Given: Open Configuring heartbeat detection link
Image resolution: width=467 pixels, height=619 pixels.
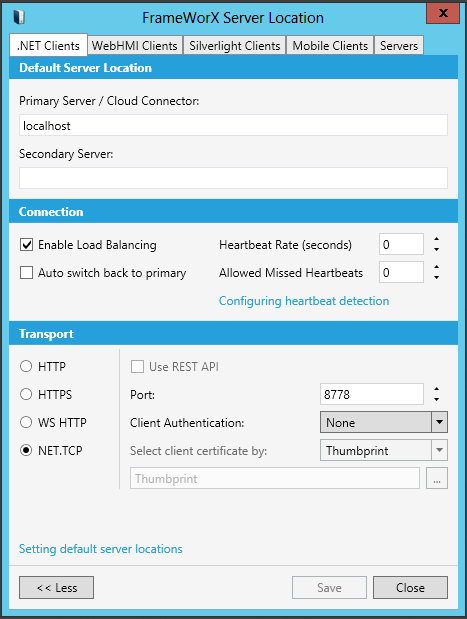Looking at the screenshot, I should pos(304,301).
